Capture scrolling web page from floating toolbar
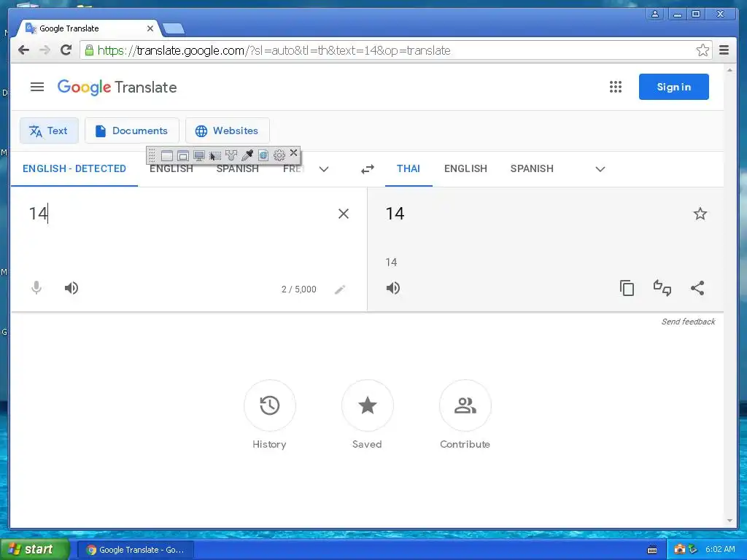This screenshot has height=560, width=747. (x=263, y=155)
